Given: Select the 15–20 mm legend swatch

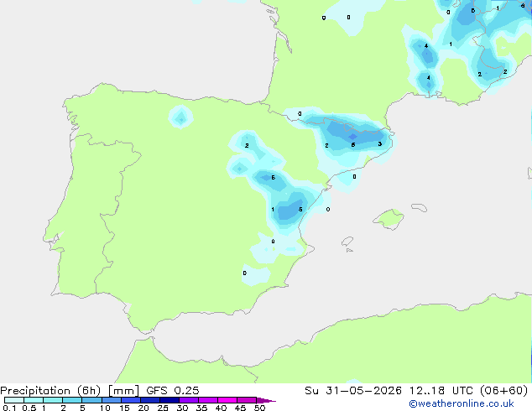Looking at the screenshot, I should pyautogui.click(x=130, y=400).
